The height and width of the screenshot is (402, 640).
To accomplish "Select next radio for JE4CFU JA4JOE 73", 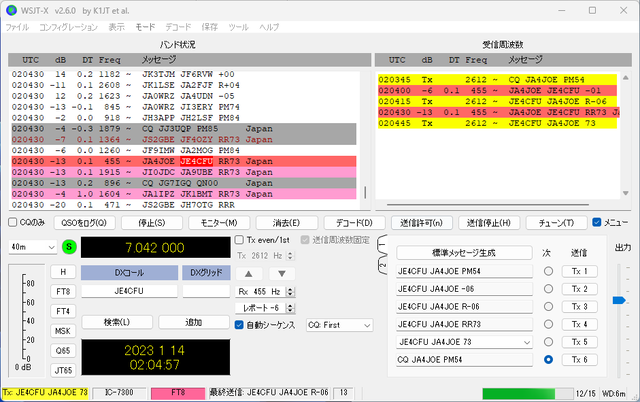I will point(548,342).
